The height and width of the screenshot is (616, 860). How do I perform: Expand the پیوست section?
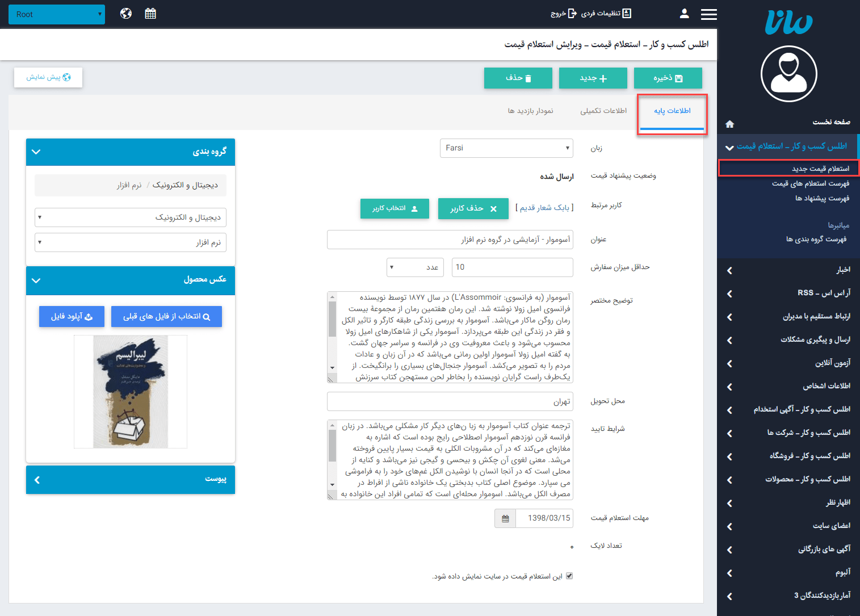coord(36,480)
